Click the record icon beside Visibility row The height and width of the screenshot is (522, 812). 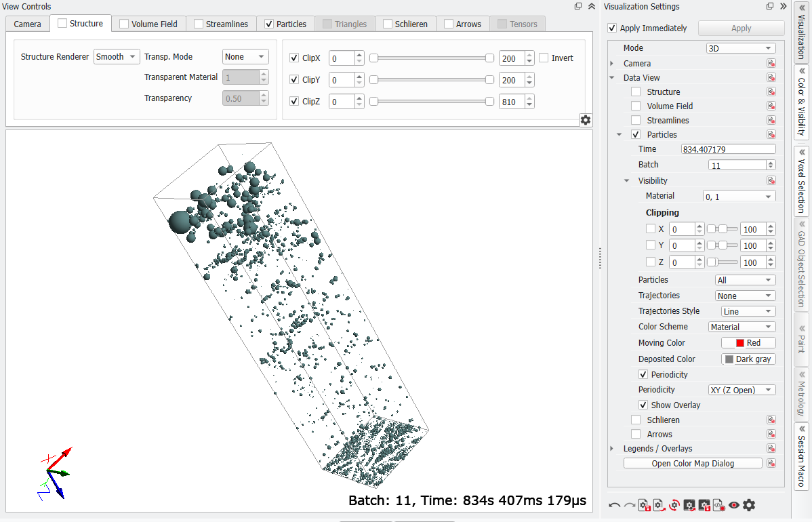click(x=771, y=181)
